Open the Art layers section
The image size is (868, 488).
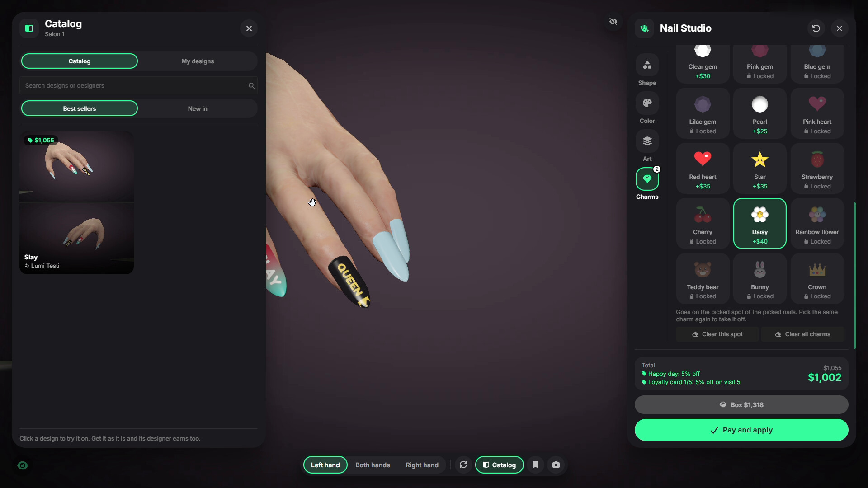pyautogui.click(x=647, y=141)
